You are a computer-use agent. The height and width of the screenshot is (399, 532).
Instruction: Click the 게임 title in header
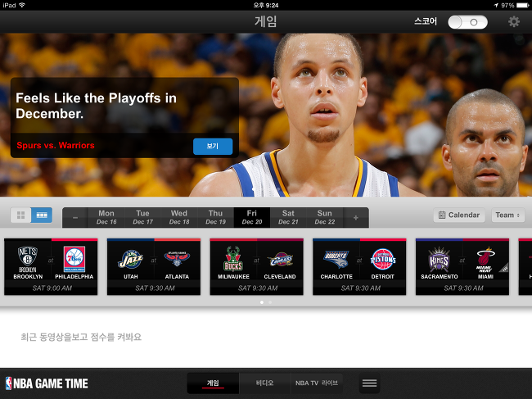coord(266,21)
